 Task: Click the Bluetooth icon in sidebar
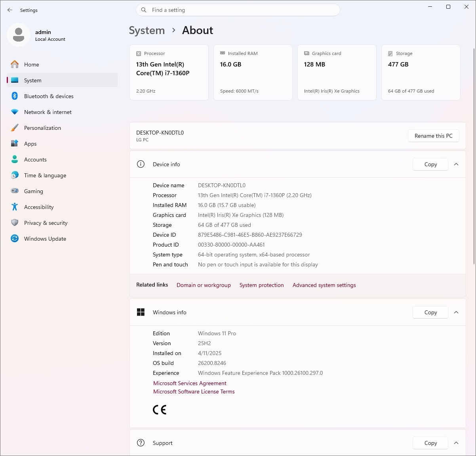coord(15,96)
